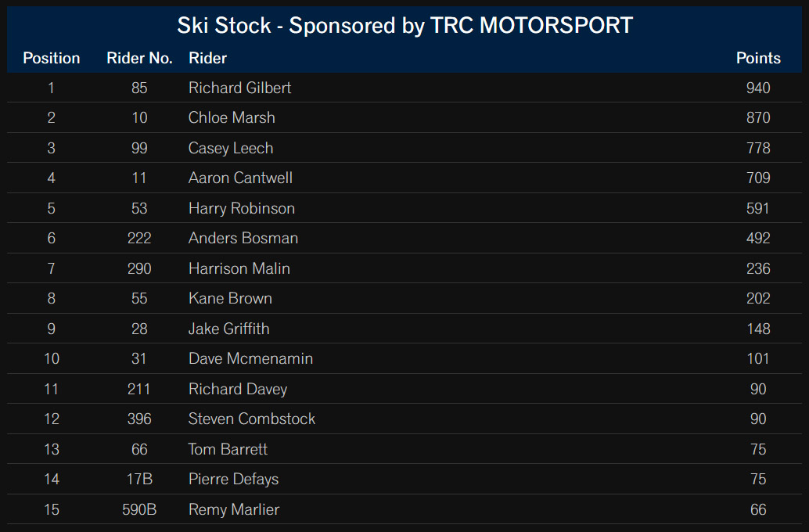The height and width of the screenshot is (532, 809).
Task: Select rider number 17B
Action: pos(139,480)
